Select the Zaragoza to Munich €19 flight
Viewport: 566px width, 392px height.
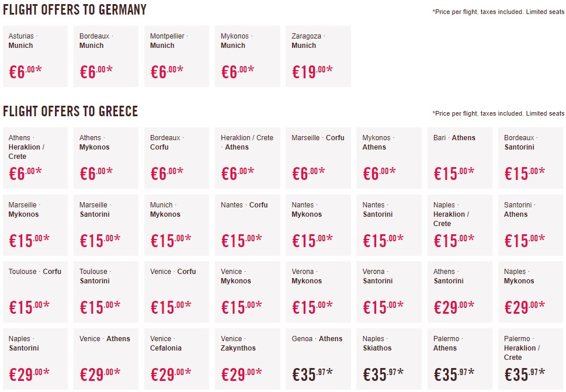[318, 57]
